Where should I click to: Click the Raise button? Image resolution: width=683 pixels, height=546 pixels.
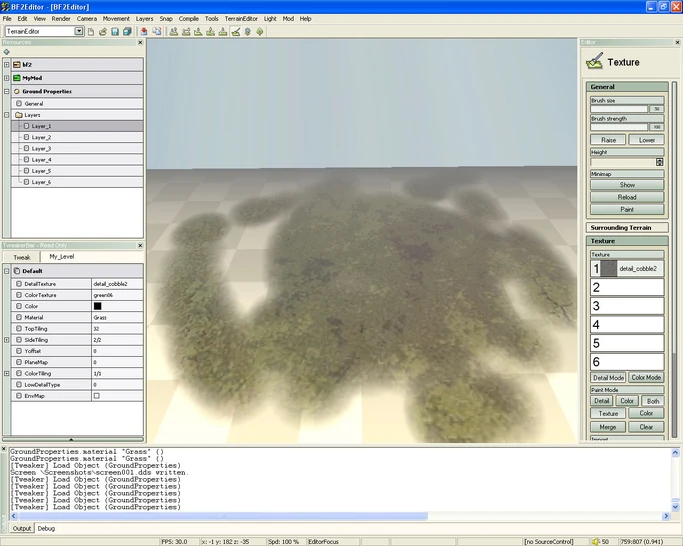point(607,140)
